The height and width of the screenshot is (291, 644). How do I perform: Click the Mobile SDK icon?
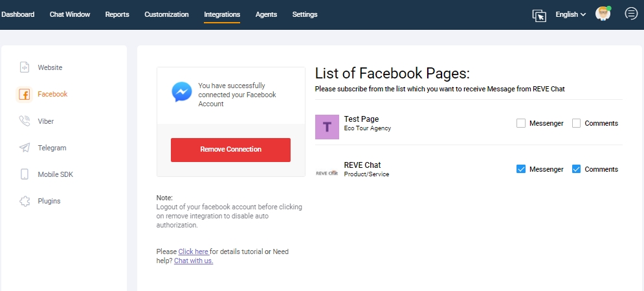pyautogui.click(x=25, y=174)
